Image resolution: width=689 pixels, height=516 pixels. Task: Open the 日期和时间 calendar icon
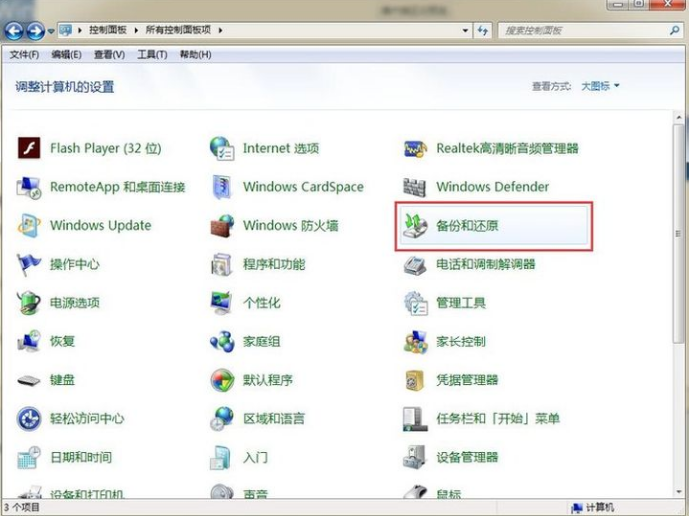29,457
